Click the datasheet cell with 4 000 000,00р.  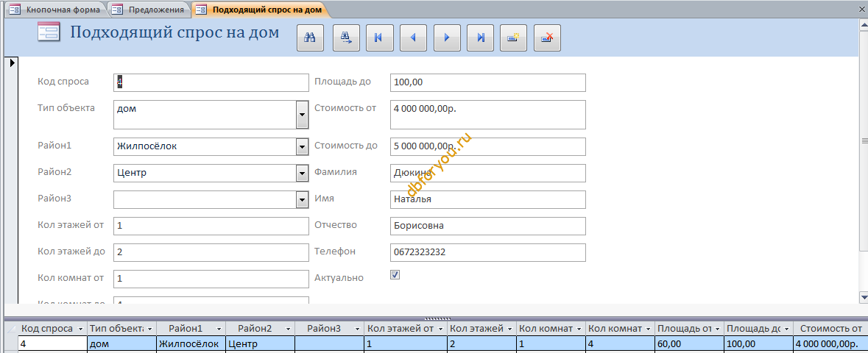click(x=830, y=343)
